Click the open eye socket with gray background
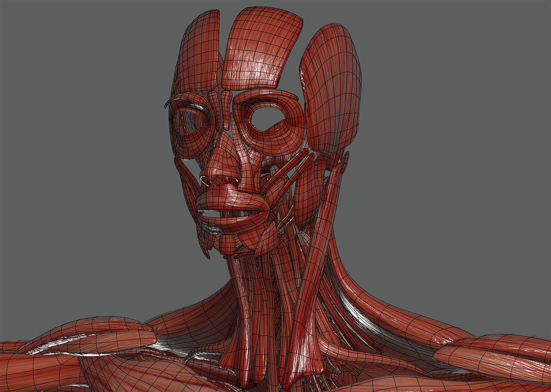The height and width of the screenshot is (392, 551). [x=266, y=117]
